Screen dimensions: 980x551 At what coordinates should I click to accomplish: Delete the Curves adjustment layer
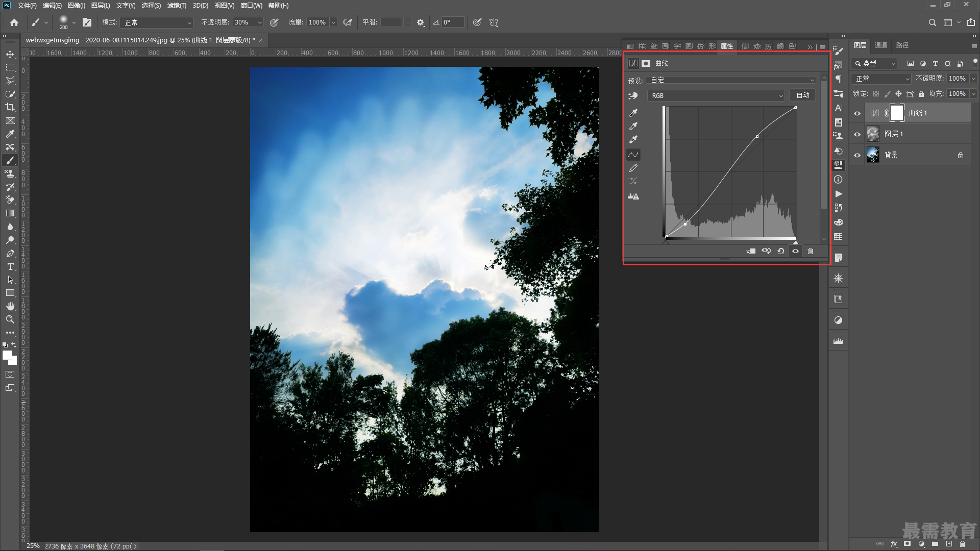[x=810, y=251]
